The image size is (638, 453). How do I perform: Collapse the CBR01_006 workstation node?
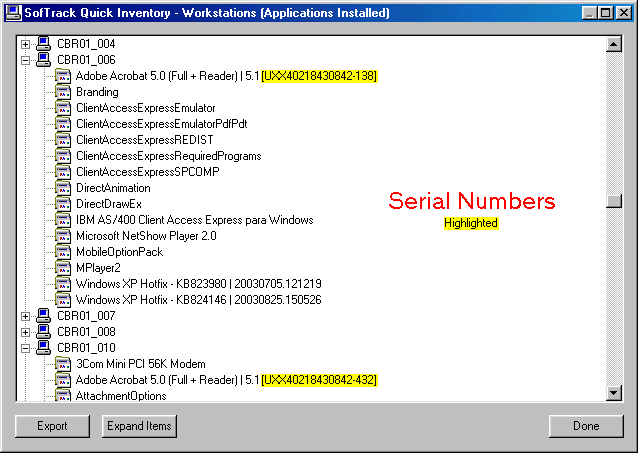[x=25, y=60]
